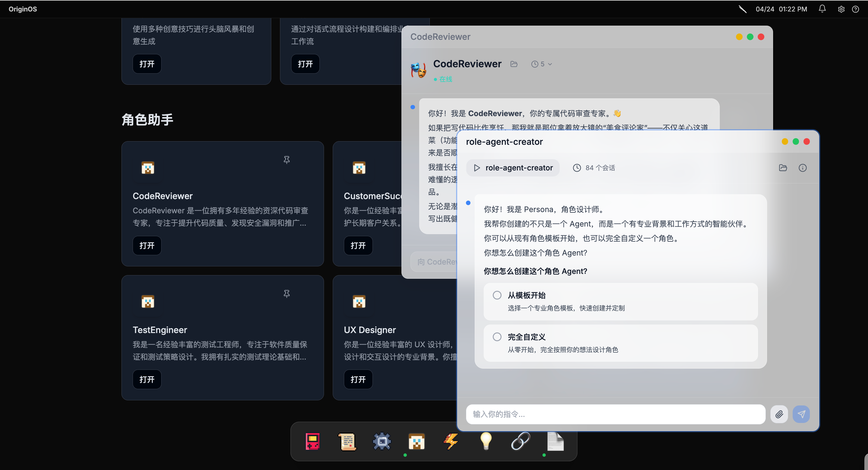Click folder icon beside CodeReviewer title
The width and height of the screenshot is (868, 470).
(514, 64)
